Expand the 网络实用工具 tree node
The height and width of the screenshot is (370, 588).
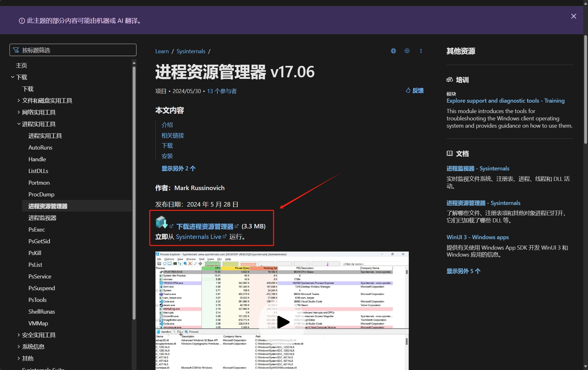click(x=19, y=112)
